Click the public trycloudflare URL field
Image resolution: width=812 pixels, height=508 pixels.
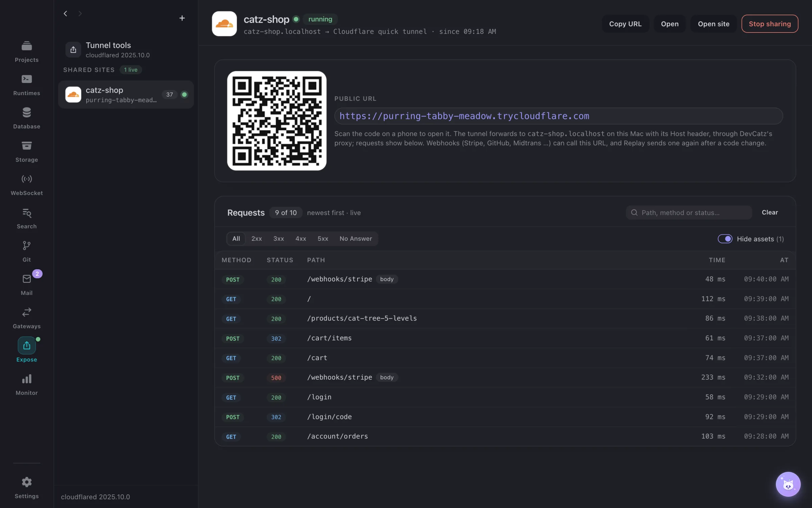559,116
